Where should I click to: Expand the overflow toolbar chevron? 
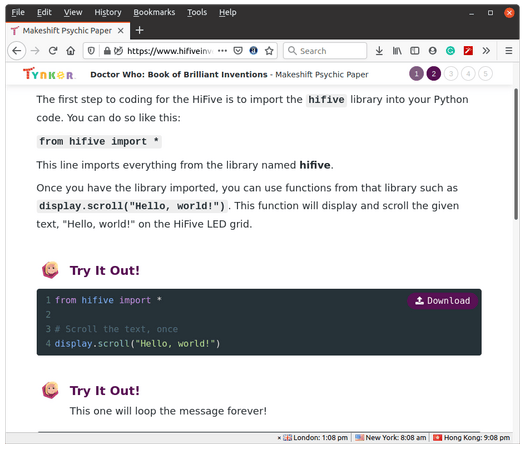coord(486,51)
